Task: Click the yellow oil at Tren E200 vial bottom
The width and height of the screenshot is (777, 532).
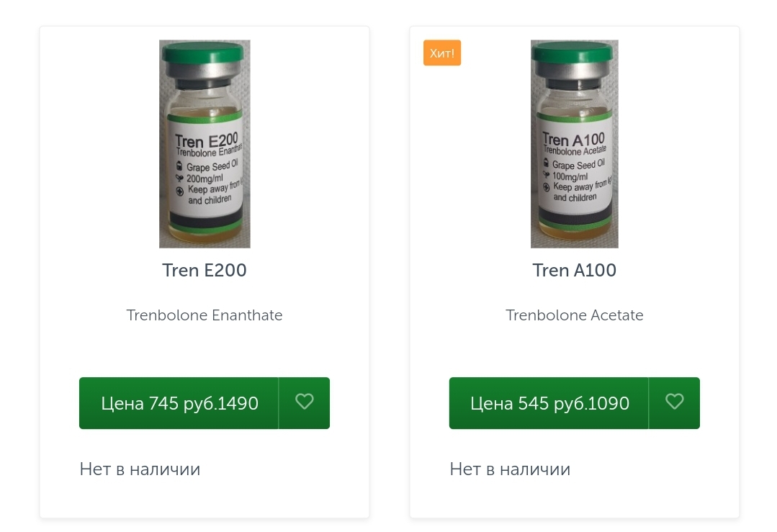Action: tap(205, 235)
